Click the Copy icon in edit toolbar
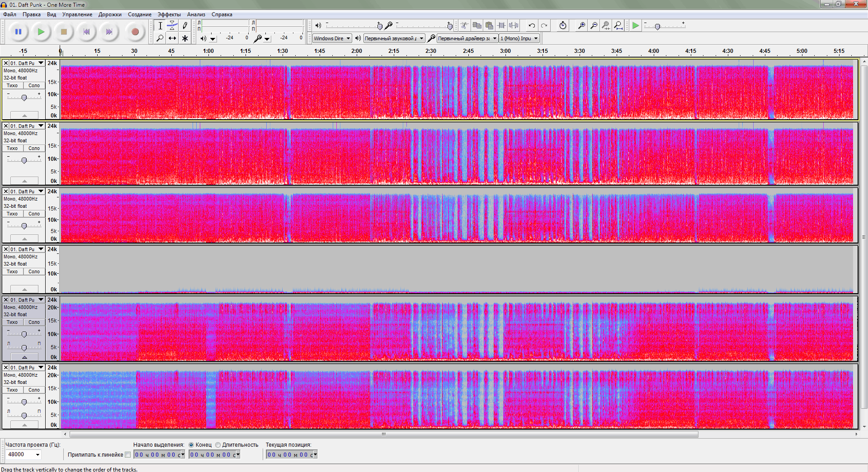 click(477, 26)
